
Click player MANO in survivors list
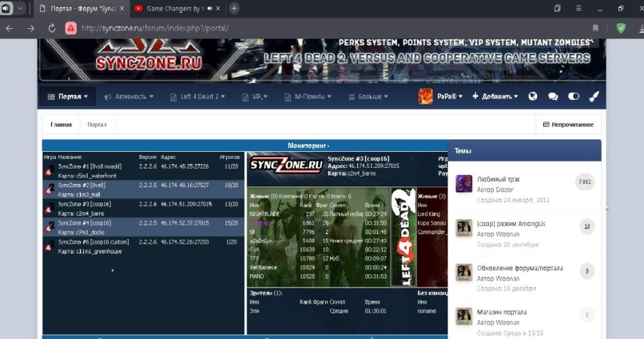pos(257,276)
